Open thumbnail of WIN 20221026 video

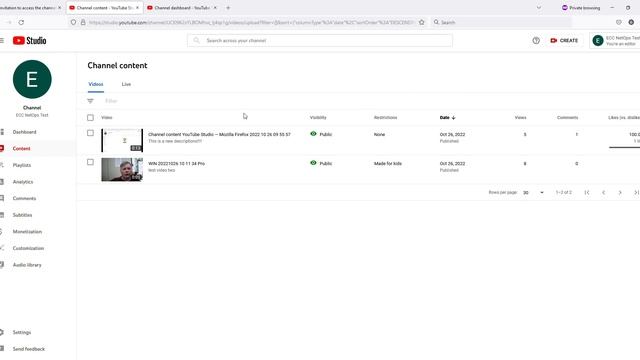pyautogui.click(x=122, y=169)
